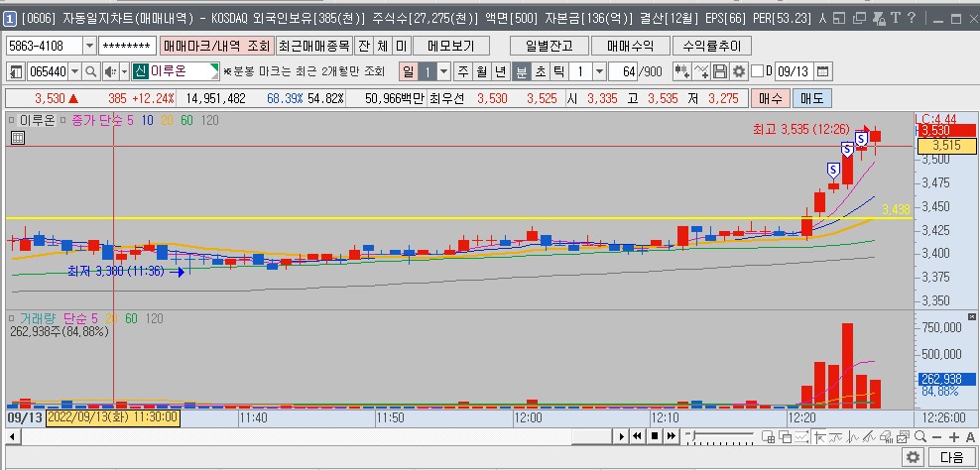Image resolution: width=980 pixels, height=470 pixels.
Task: Click the first S sell marker on chart
Action: 833,170
